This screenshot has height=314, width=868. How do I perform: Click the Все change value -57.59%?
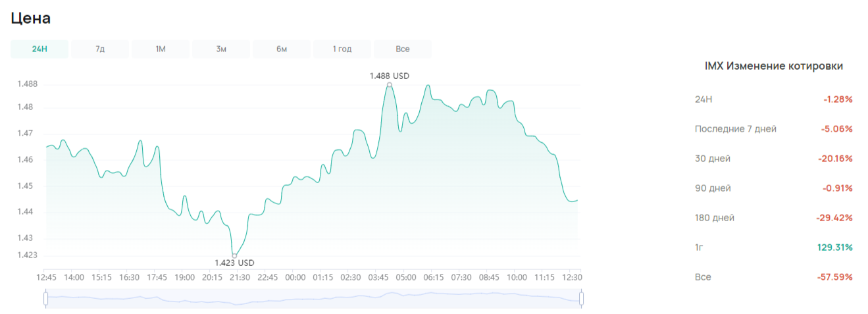coord(834,277)
